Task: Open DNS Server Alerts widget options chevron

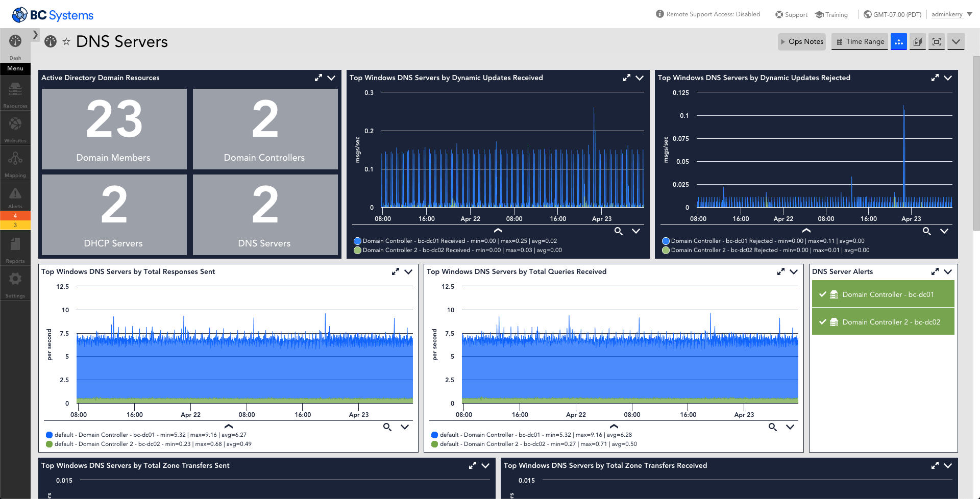Action: point(948,271)
